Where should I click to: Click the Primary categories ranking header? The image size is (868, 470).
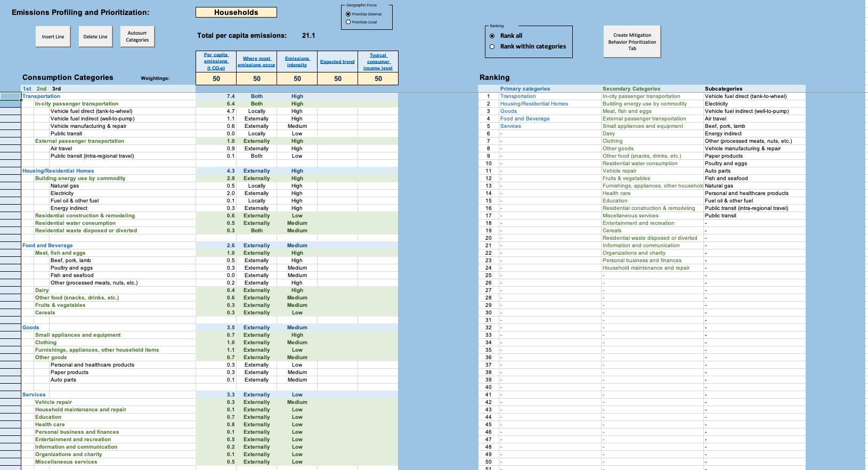[x=525, y=89]
